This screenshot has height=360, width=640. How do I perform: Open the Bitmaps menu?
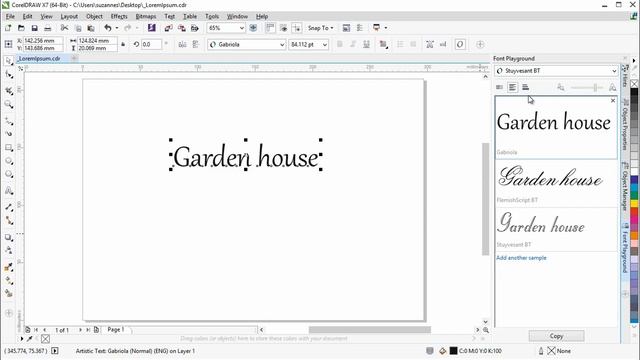(x=146, y=16)
